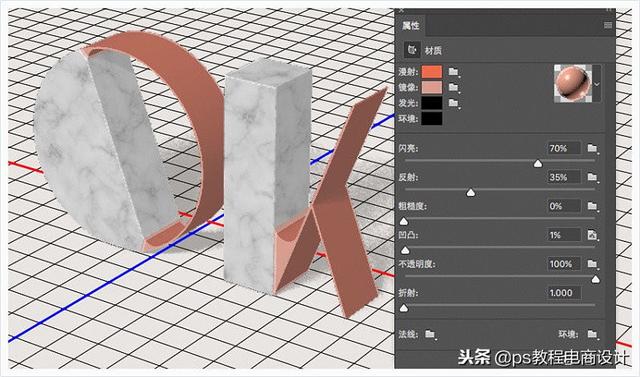Edit the 反射 value field 35%

564,177
